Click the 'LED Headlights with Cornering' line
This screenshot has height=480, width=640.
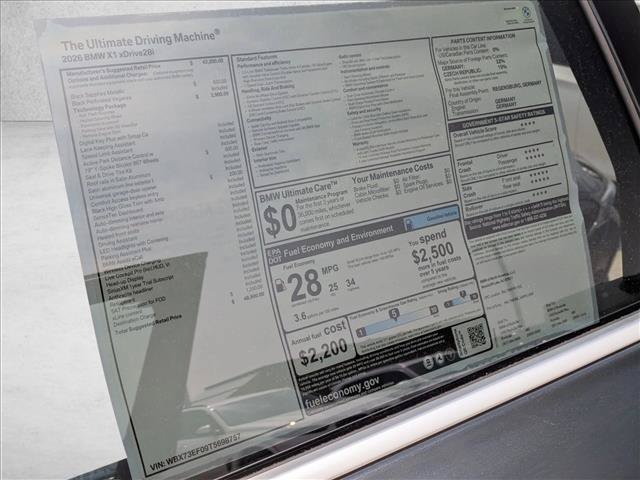tap(133, 245)
